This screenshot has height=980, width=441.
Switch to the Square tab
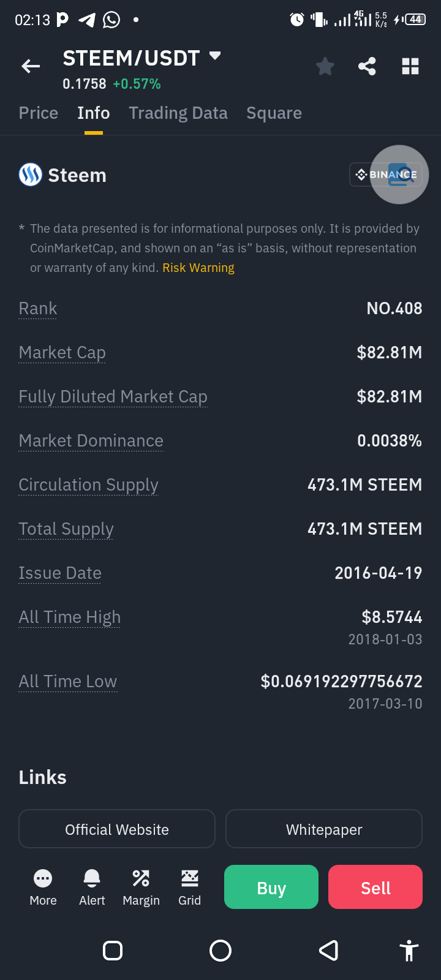tap(274, 113)
